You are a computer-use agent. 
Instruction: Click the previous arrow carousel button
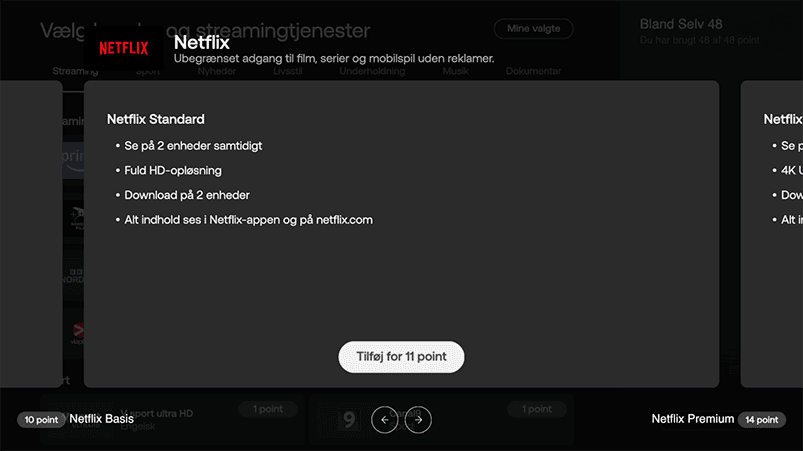384,420
